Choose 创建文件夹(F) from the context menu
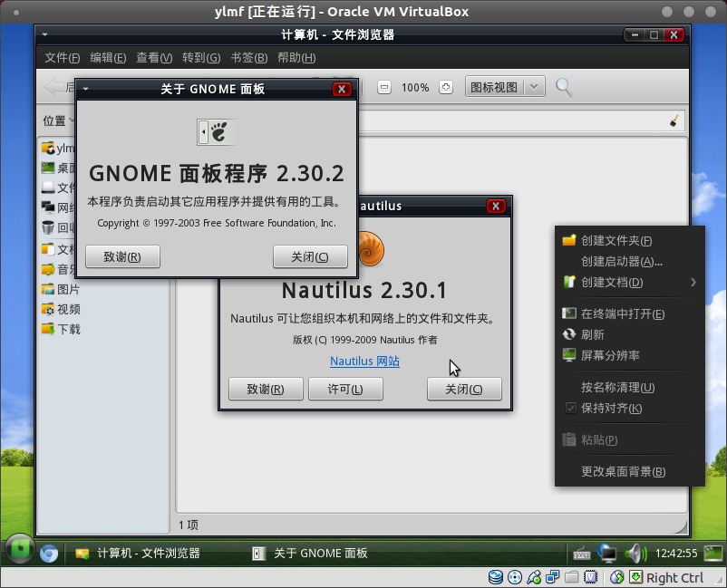Image resolution: width=727 pixels, height=588 pixels. [630, 240]
